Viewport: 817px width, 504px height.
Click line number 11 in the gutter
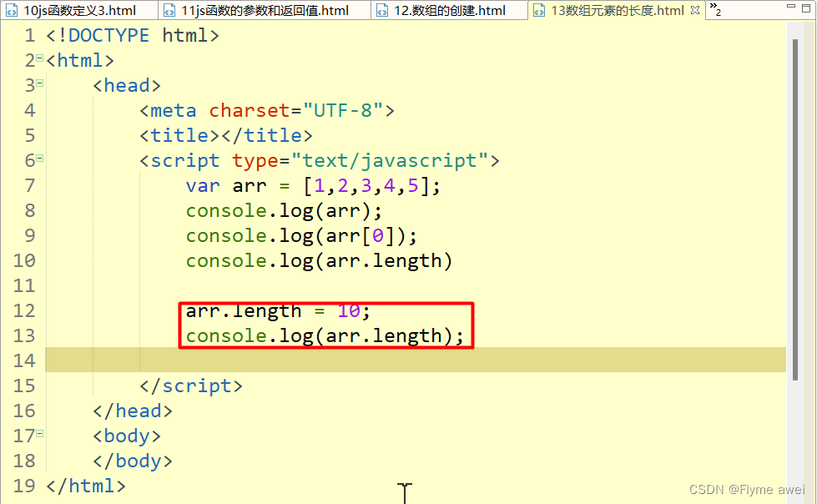pyautogui.click(x=24, y=285)
